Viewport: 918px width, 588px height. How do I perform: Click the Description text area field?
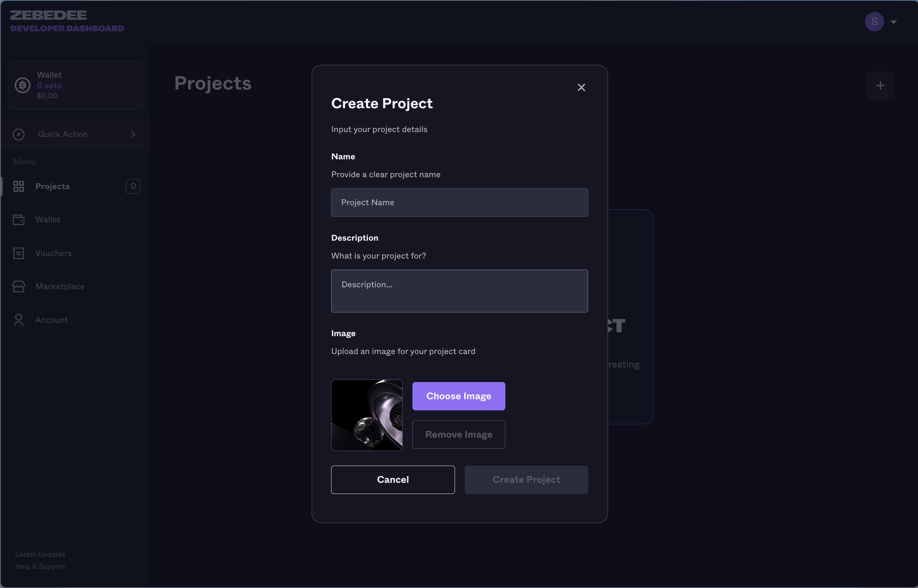click(460, 290)
